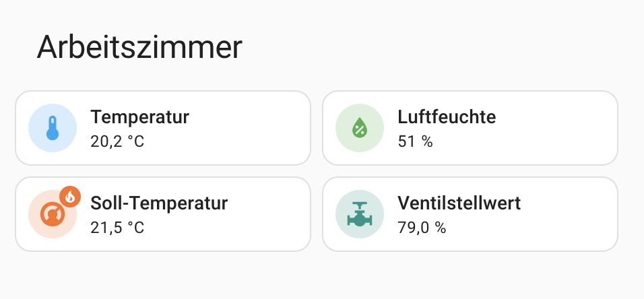
Task: Click the 20,2 °C temperature reading
Action: coord(117,141)
